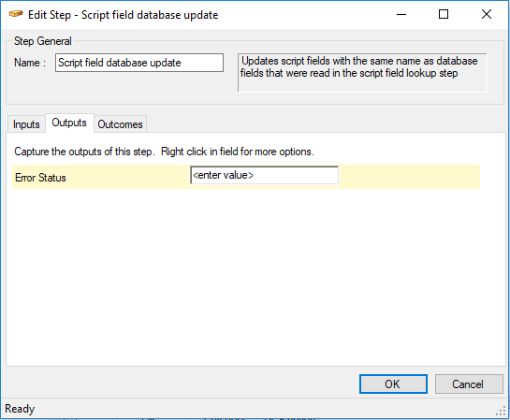Maximize the Edit Step dialog
This screenshot has width=510, height=420.
pyautogui.click(x=444, y=15)
